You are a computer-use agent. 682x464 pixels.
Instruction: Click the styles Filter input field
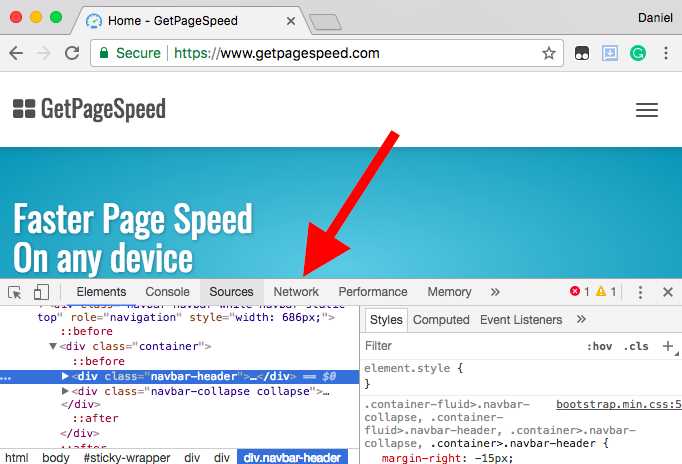click(x=472, y=346)
